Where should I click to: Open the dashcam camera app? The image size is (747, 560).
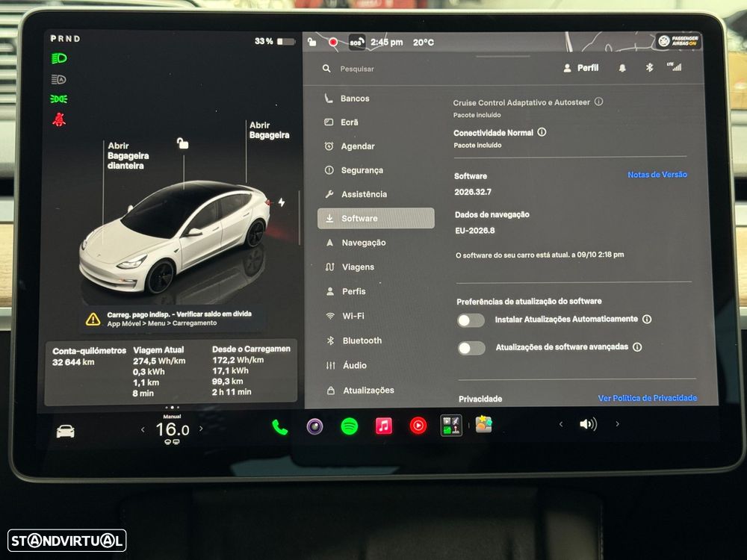(x=314, y=426)
